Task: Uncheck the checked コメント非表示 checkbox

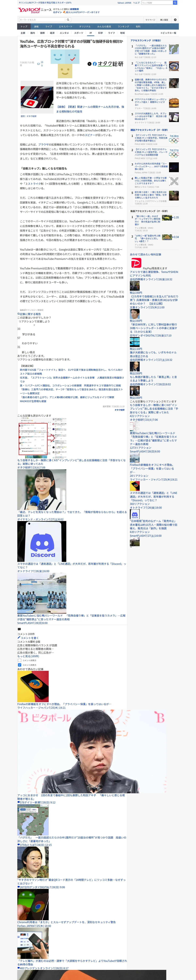Action: pos(19,665)
